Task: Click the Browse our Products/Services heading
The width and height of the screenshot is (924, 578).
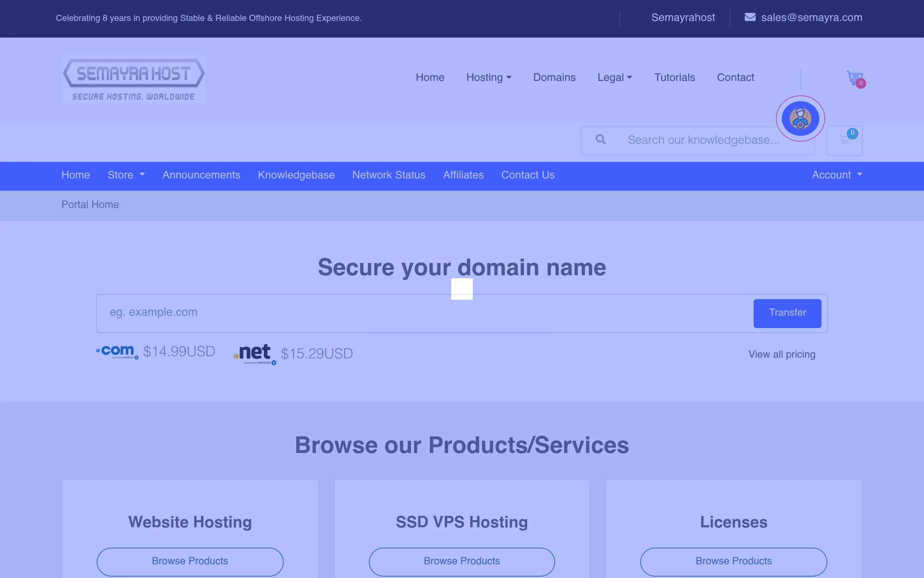Action: pos(462,445)
